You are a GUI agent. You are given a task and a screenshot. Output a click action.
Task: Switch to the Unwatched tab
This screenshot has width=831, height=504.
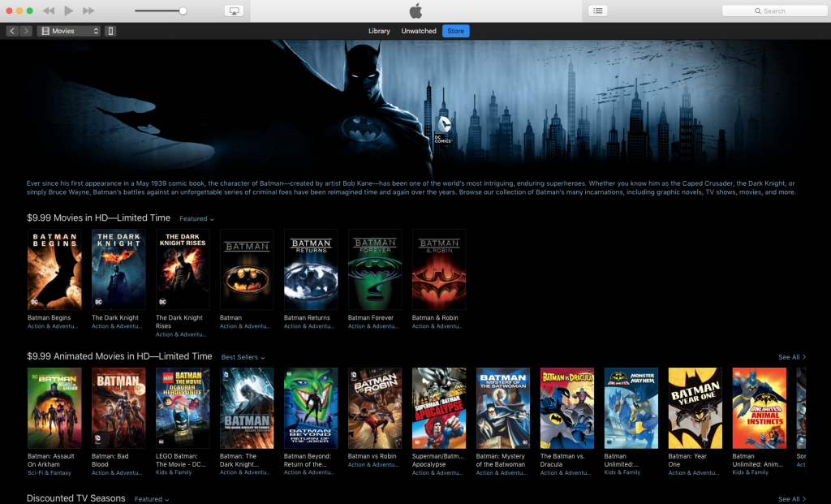pyautogui.click(x=418, y=31)
